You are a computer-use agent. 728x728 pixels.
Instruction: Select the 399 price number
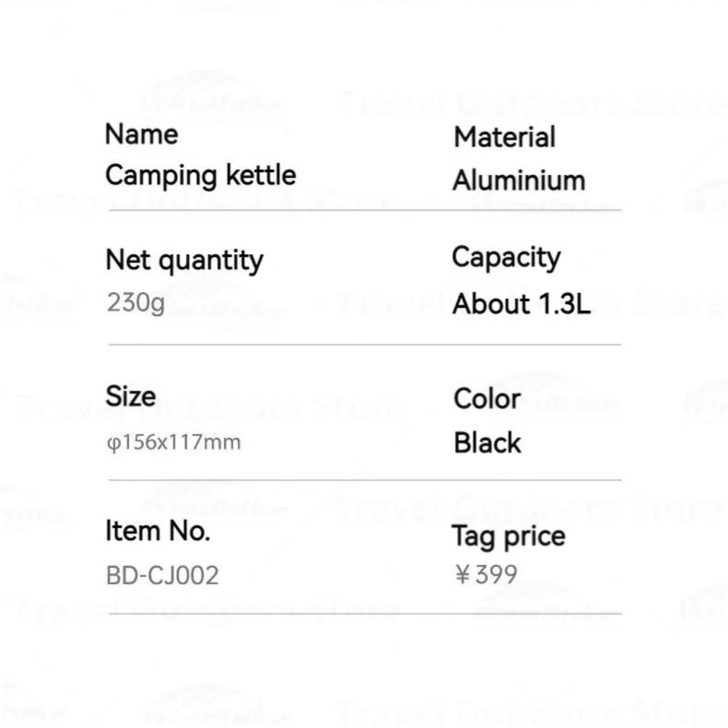pos(496,575)
